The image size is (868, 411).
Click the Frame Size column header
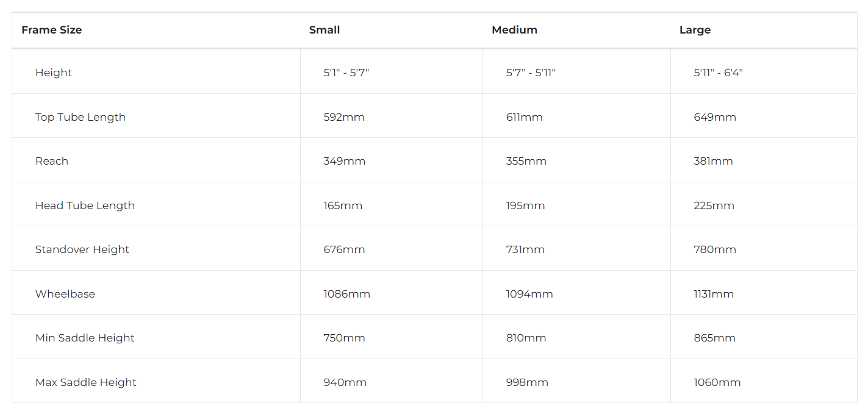(x=52, y=30)
